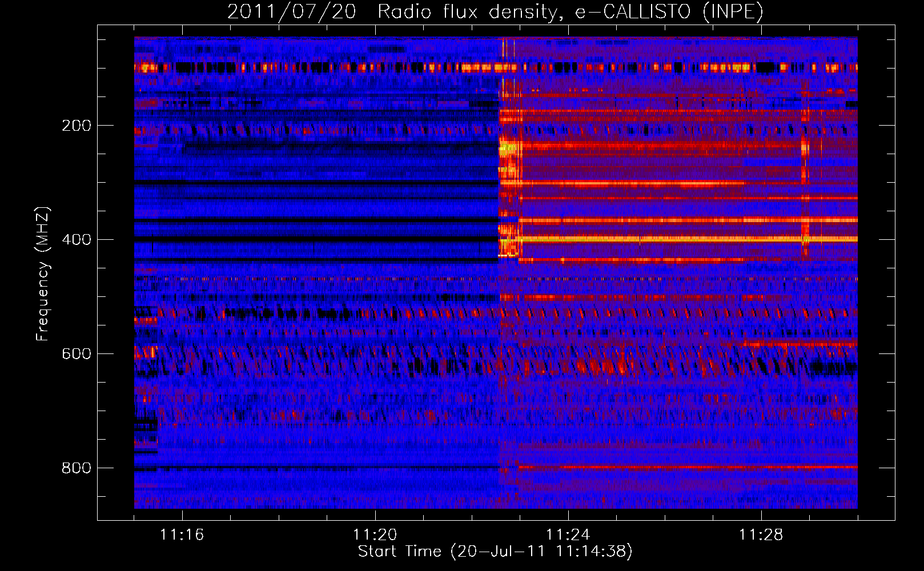Click the 11:16 time tick label
This screenshot has width=924, height=571.
[182, 534]
